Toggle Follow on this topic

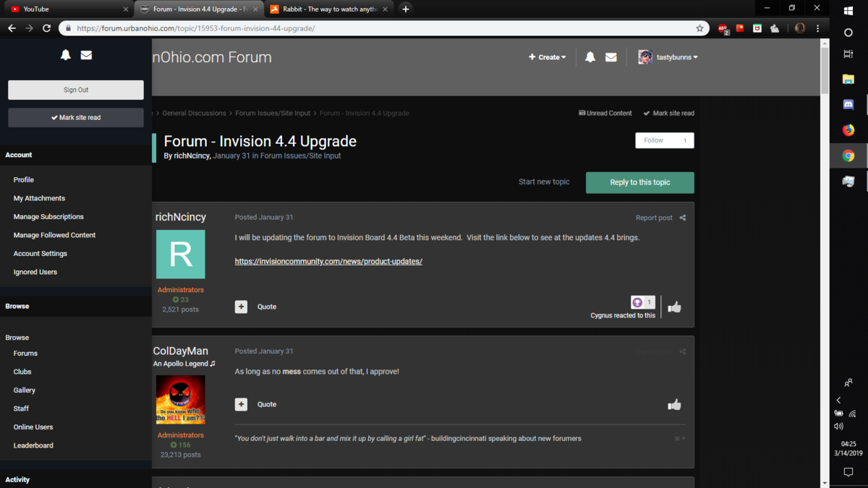coord(665,140)
